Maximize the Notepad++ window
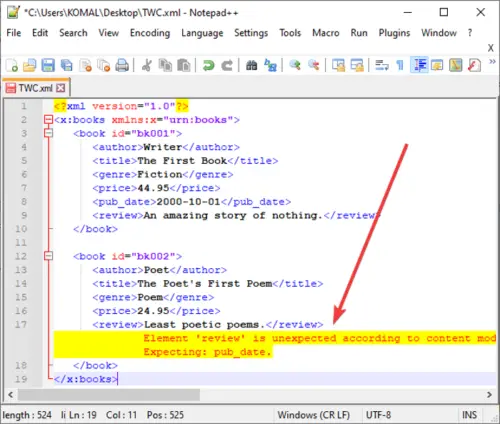 click(444, 12)
